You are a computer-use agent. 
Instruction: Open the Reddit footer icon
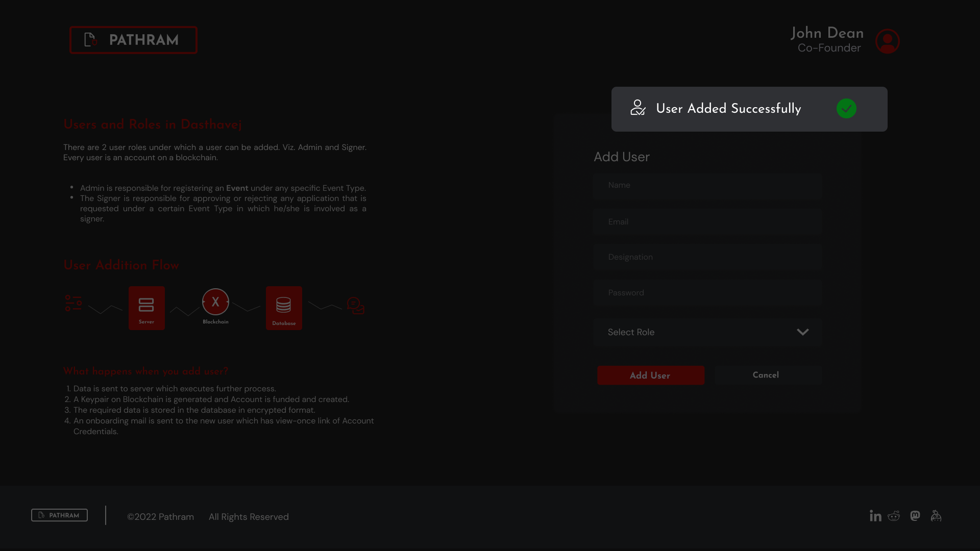pyautogui.click(x=894, y=516)
